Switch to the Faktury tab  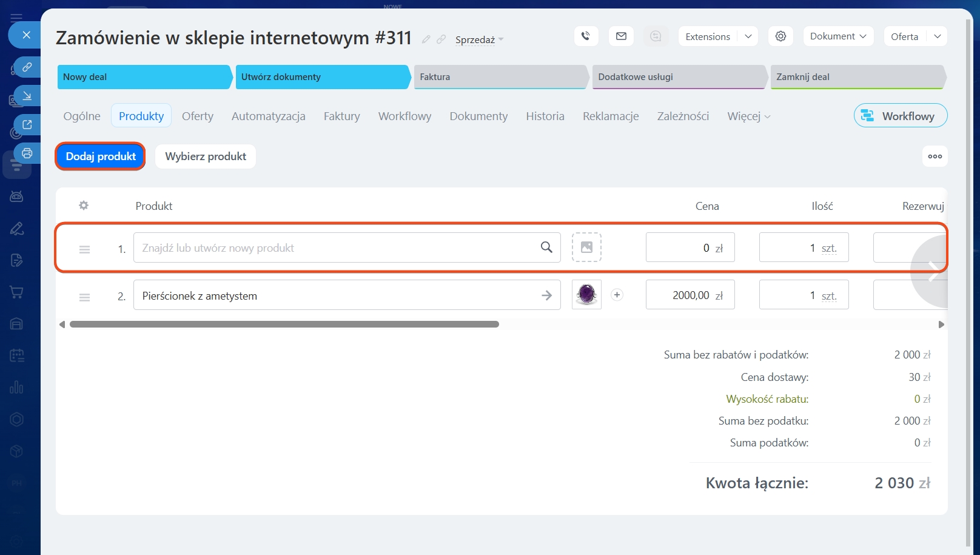coord(341,116)
